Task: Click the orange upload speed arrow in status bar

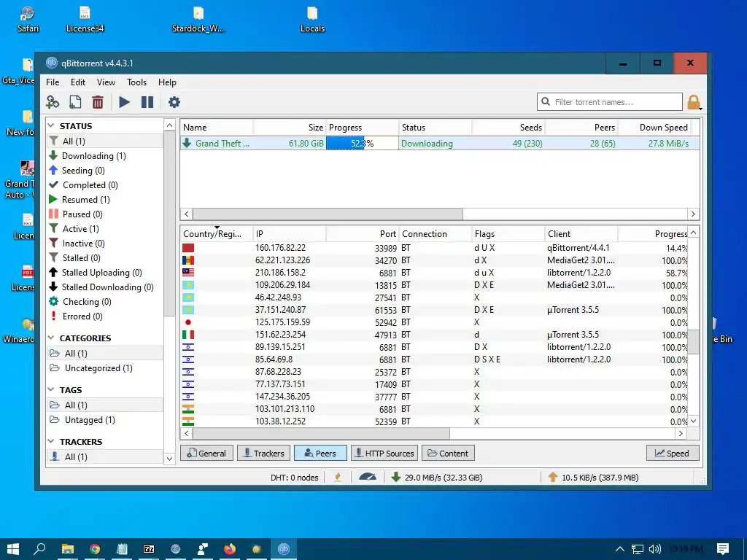Action: 553,477
